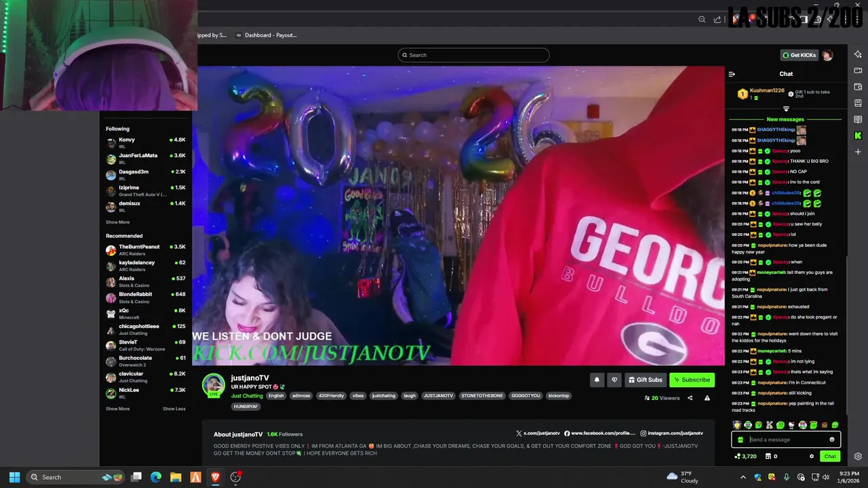Select the adinross tag
Viewport: 868px width, 488px height.
[300, 396]
